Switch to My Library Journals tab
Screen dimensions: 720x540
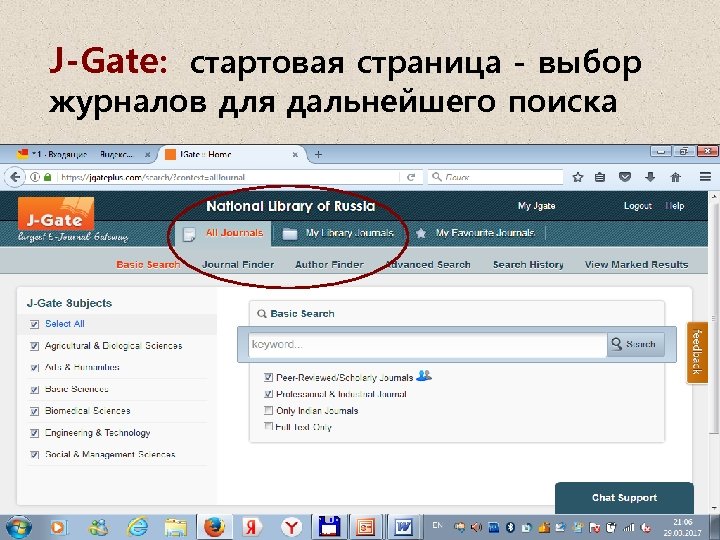tap(339, 234)
